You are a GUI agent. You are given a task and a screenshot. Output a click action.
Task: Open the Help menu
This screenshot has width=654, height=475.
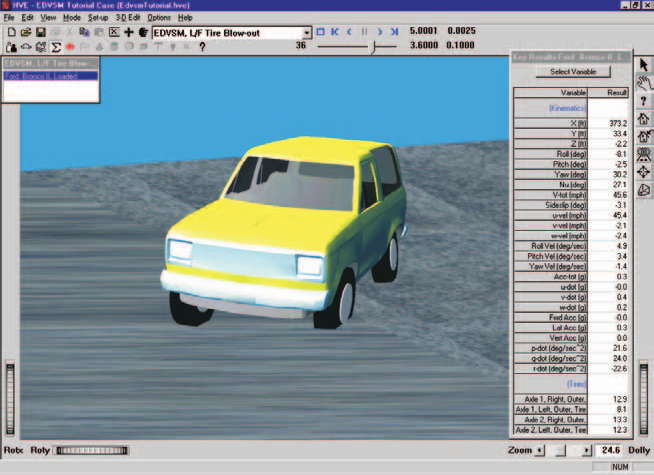coord(185,18)
